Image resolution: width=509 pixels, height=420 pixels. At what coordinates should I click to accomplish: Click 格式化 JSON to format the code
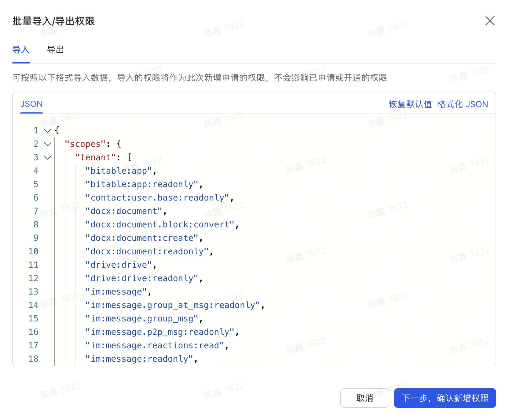point(463,104)
